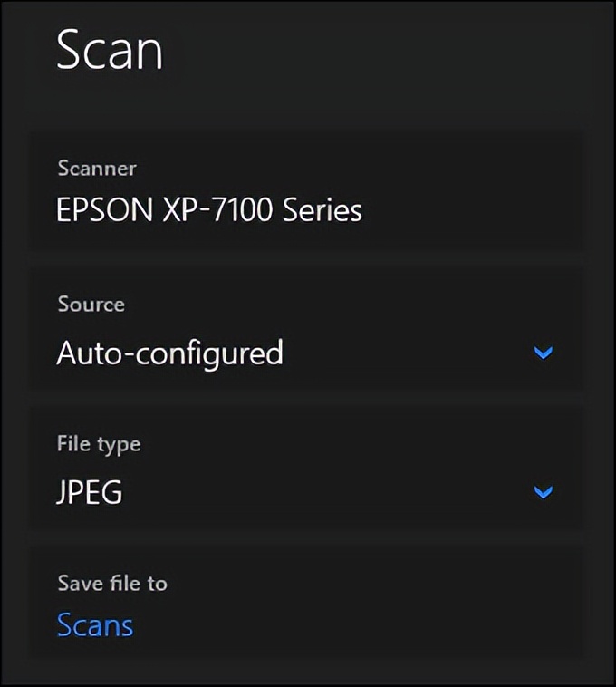Expand the Source dropdown chevron

pyautogui.click(x=543, y=353)
